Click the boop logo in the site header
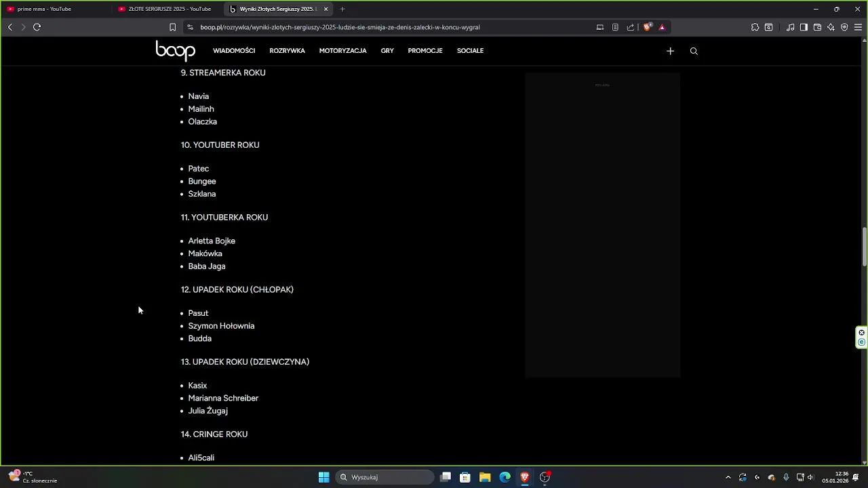The image size is (868, 488). click(176, 51)
